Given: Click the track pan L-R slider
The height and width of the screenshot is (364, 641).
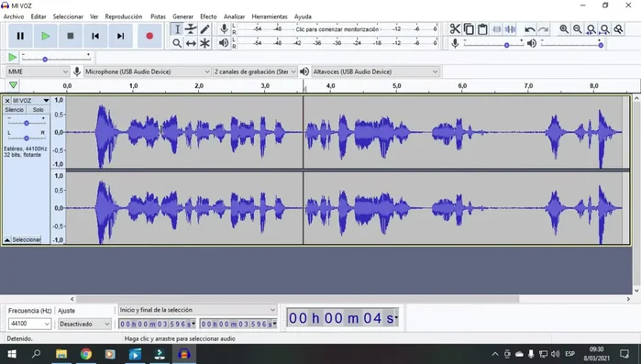Looking at the screenshot, I should [27, 138].
